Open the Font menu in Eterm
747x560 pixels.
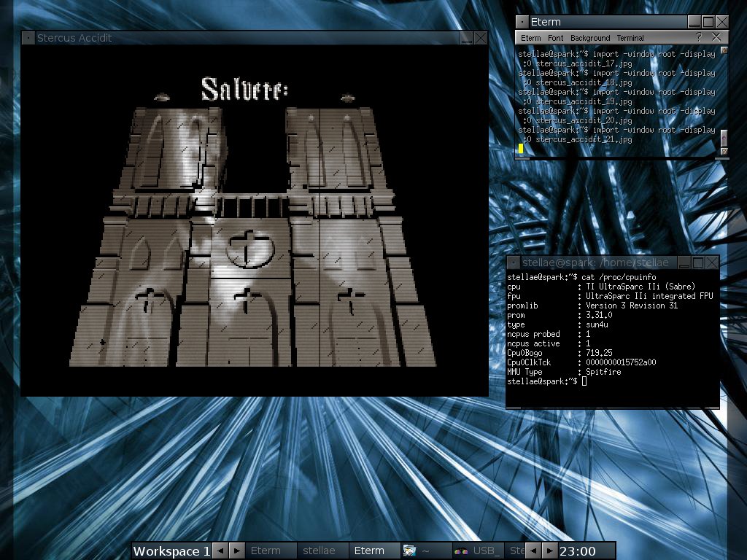(555, 38)
